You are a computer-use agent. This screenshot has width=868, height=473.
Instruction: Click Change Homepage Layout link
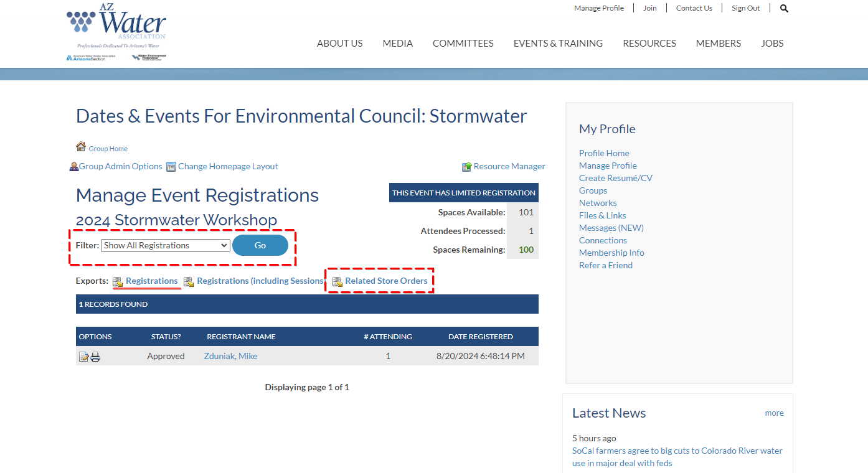coord(228,166)
